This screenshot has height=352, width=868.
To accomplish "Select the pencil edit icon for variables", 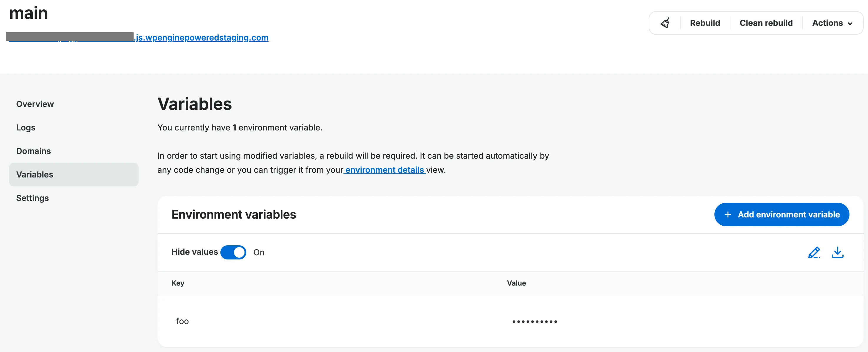I will point(814,253).
